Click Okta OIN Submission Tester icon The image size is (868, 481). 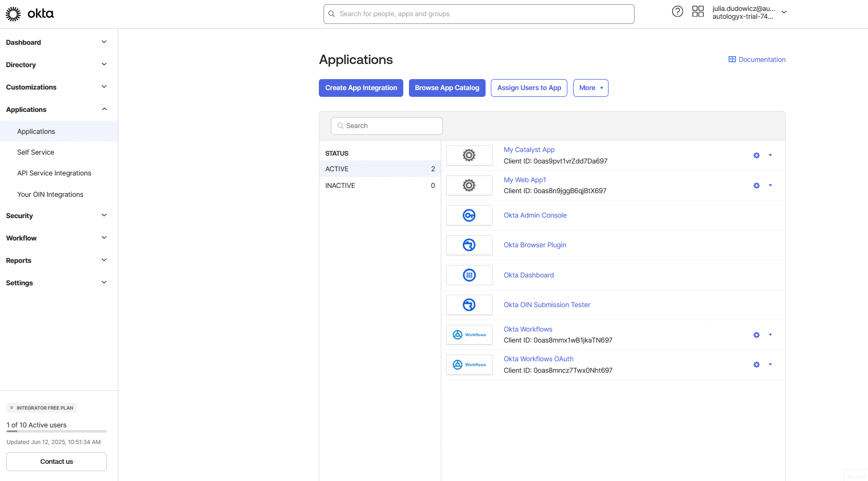coord(469,305)
